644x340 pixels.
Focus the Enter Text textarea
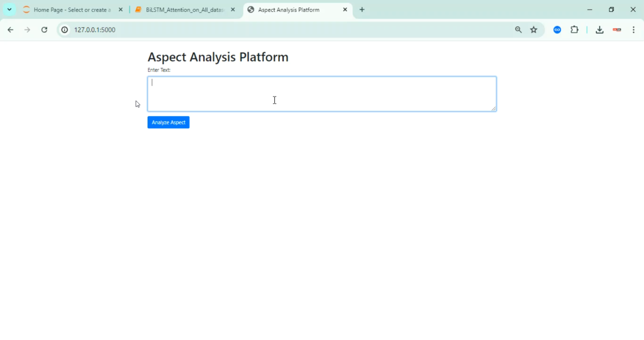322,94
